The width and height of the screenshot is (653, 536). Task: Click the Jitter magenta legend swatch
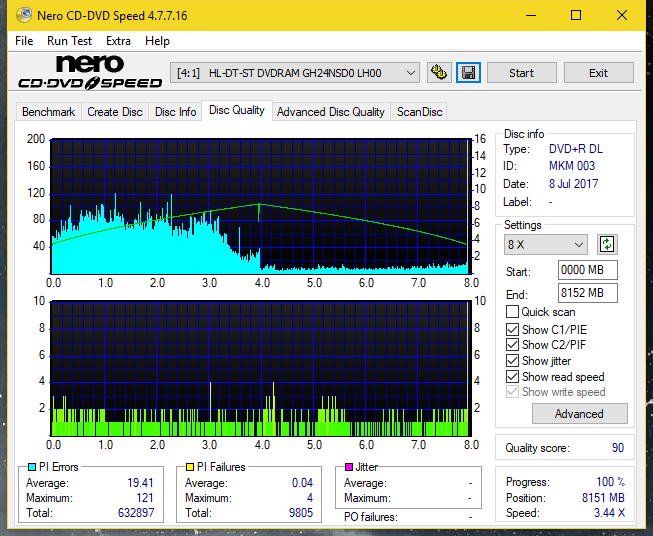pos(349,467)
